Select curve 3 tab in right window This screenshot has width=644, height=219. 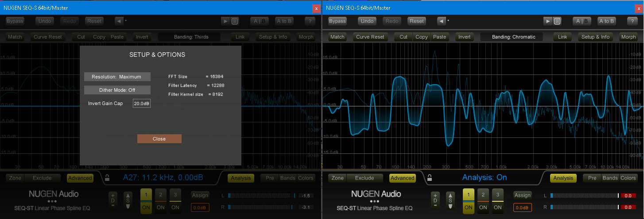[x=498, y=195]
